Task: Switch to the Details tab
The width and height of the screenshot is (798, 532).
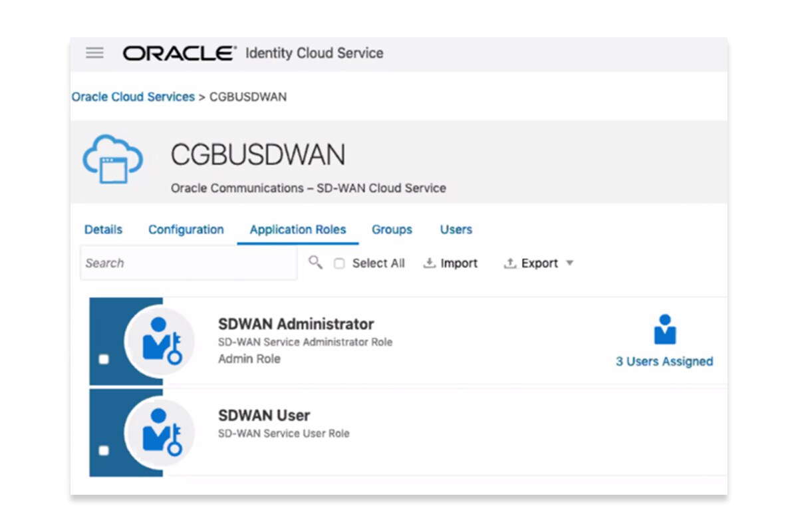Action: [103, 229]
